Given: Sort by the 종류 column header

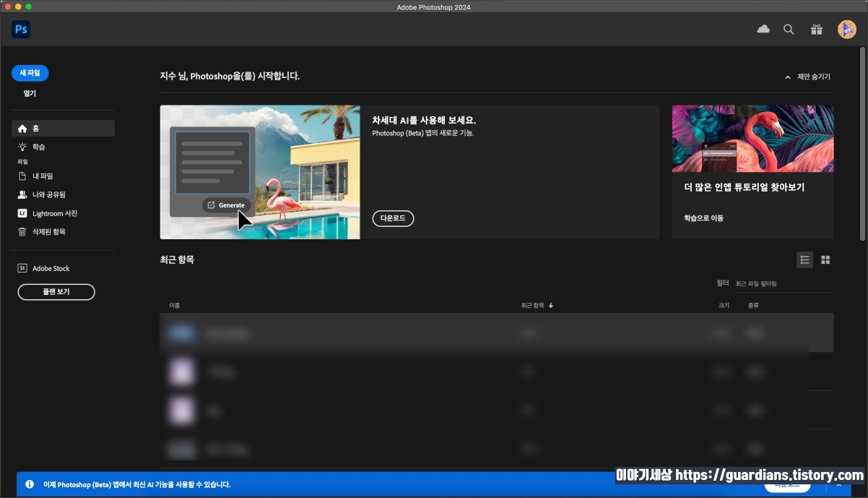Looking at the screenshot, I should tap(753, 306).
